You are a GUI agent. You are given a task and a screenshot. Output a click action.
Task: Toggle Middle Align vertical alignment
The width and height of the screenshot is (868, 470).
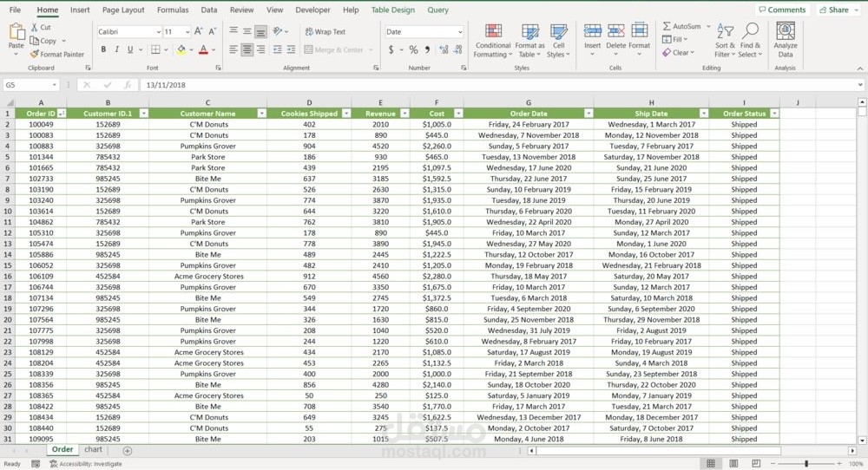pyautogui.click(x=247, y=31)
